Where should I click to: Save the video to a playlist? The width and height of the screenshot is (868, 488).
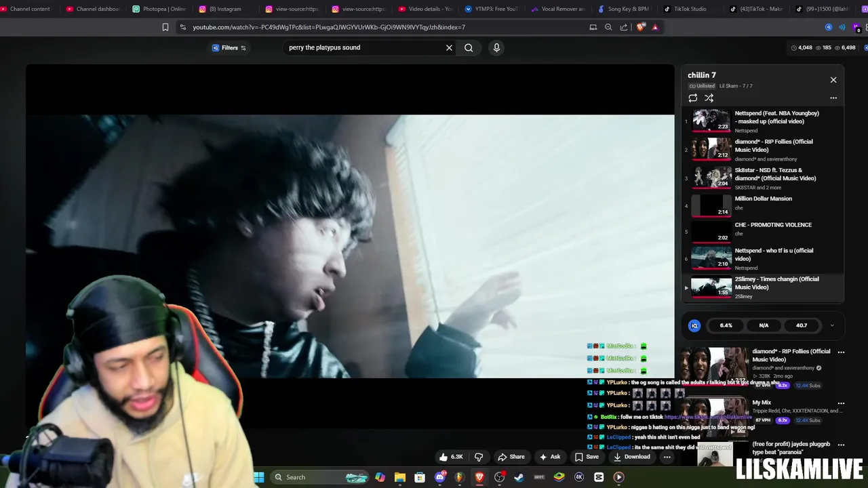point(587,457)
